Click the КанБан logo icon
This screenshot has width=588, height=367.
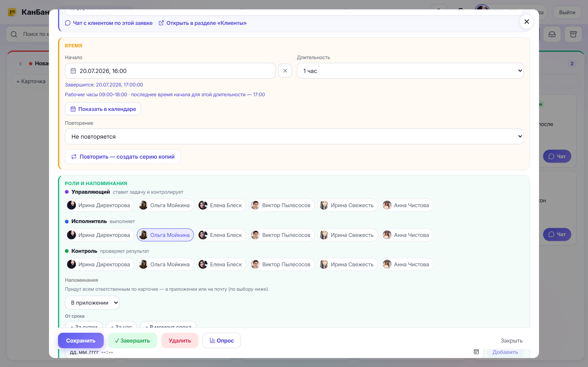[x=12, y=12]
